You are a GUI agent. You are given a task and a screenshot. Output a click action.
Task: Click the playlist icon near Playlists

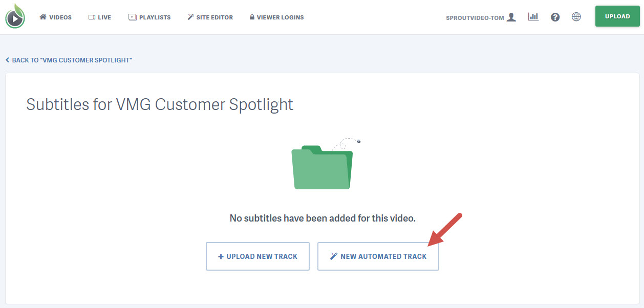click(132, 16)
